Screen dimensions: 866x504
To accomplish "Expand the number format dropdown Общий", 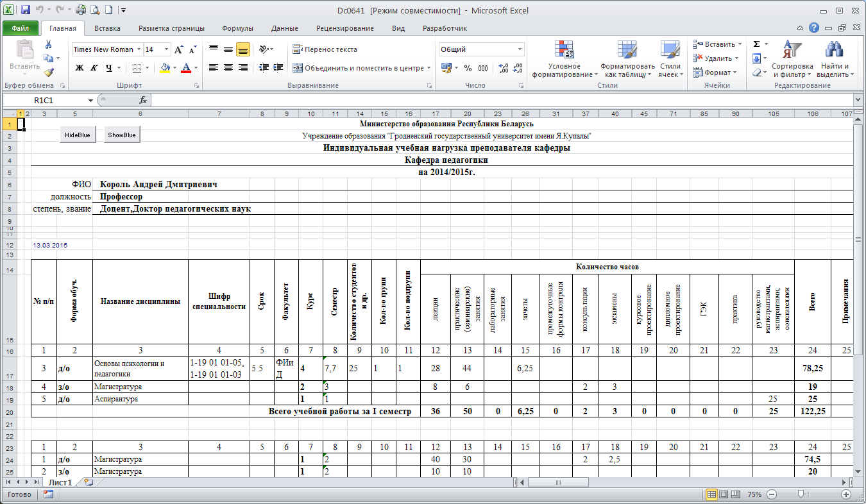I will tap(520, 49).
